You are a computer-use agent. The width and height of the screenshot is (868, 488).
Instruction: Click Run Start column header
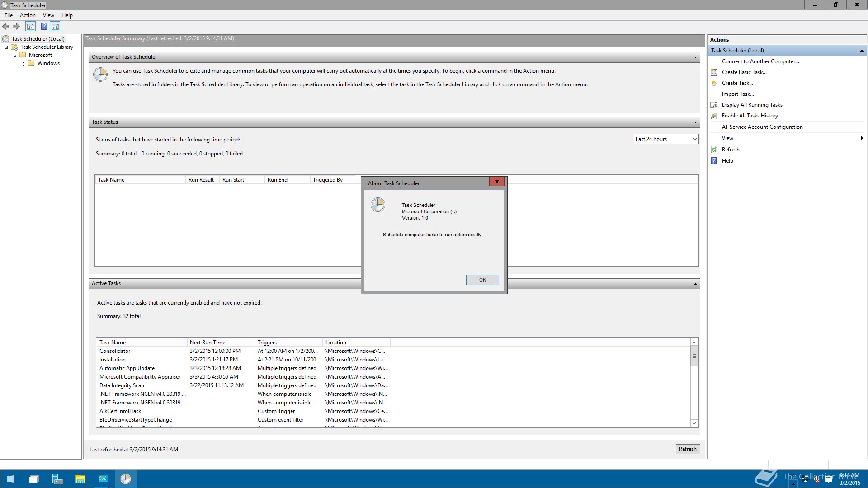(x=242, y=180)
